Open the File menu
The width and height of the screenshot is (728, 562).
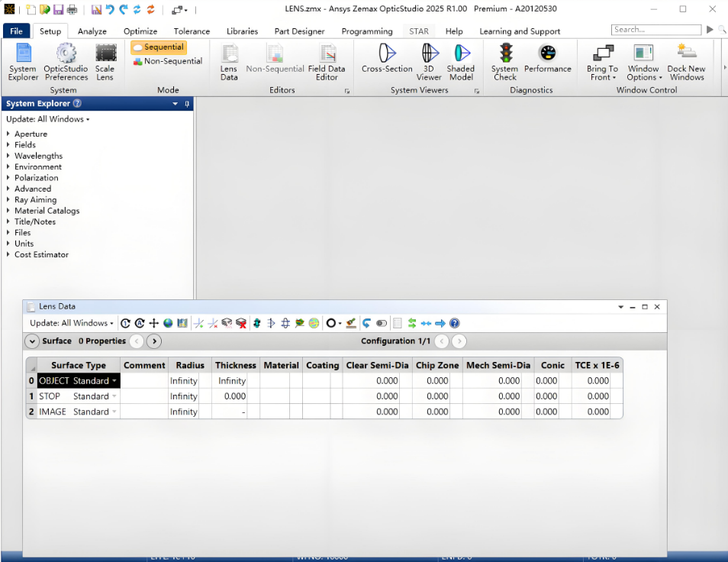[x=16, y=31]
